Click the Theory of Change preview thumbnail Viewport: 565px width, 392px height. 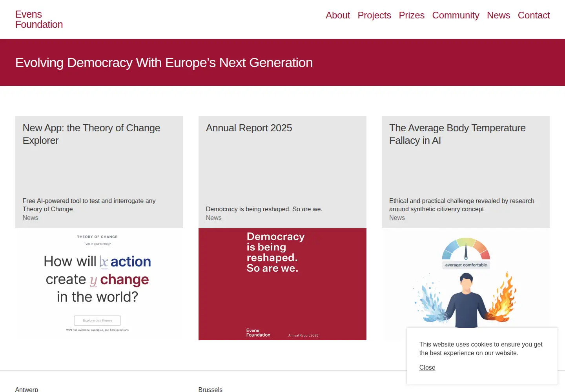point(99,284)
